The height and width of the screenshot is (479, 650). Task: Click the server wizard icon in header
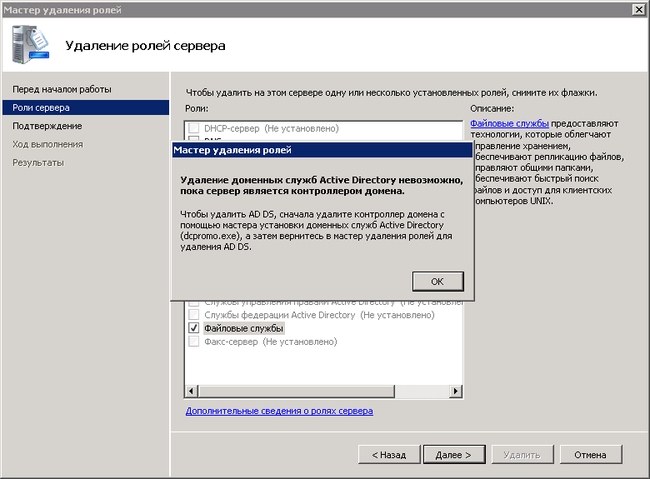pyautogui.click(x=30, y=44)
